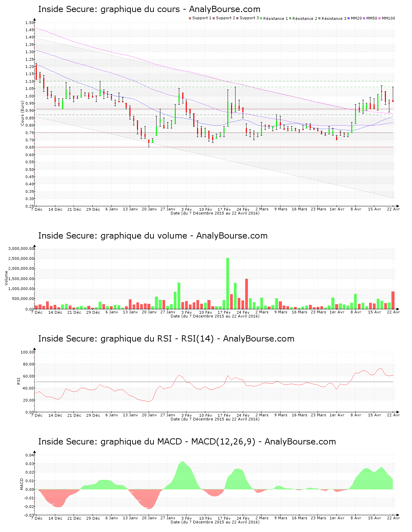The height and width of the screenshot is (532, 412).
Task: Click '20 Janv' date on the price chart axis
Action: [x=149, y=209]
